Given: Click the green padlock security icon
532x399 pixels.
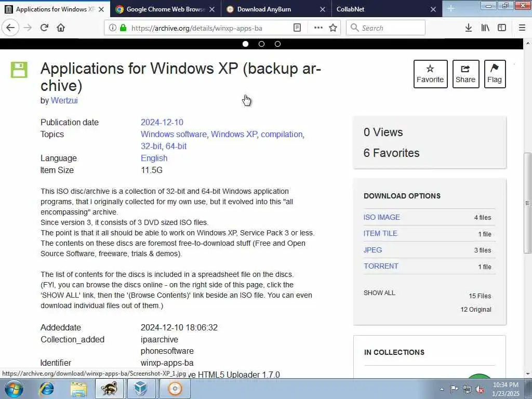Looking at the screenshot, I should click(123, 28).
